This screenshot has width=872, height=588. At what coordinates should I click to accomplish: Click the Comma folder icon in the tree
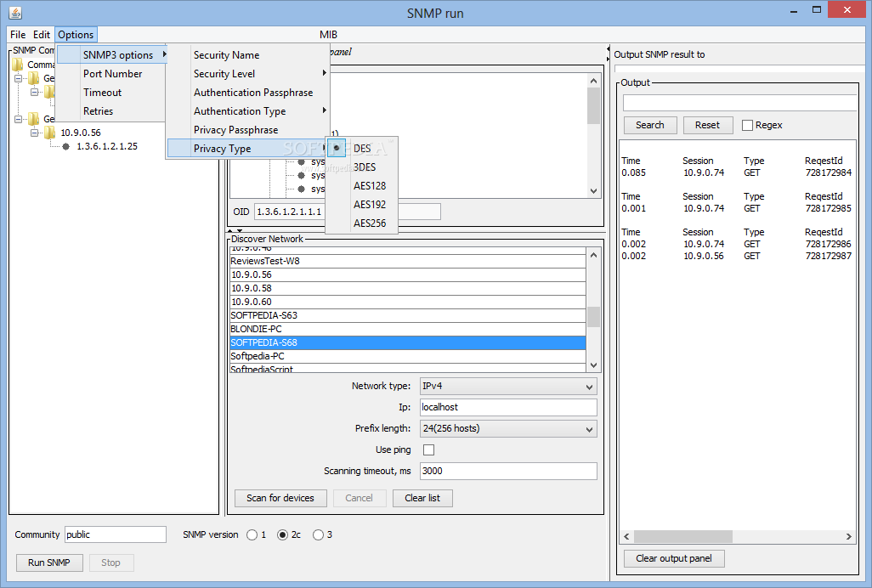click(x=18, y=65)
